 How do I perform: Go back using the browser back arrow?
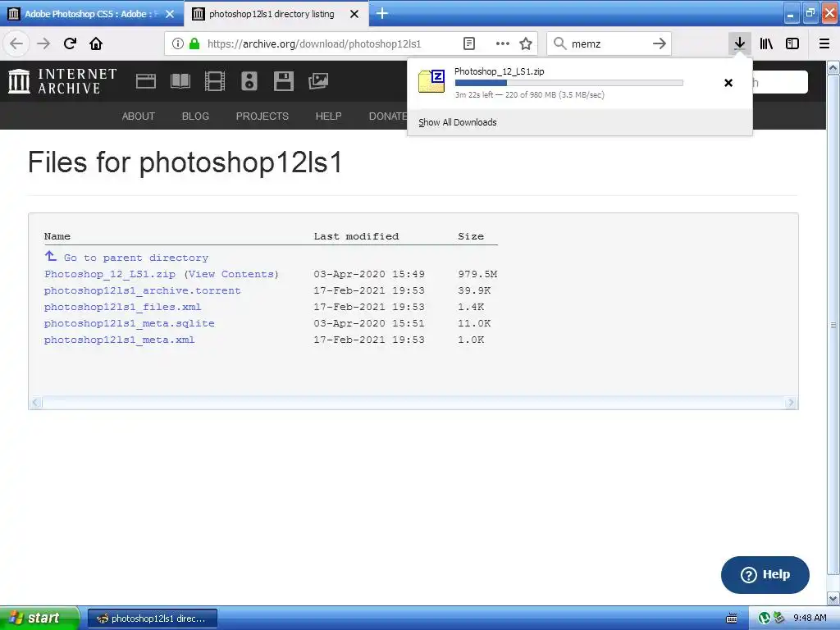coord(16,43)
